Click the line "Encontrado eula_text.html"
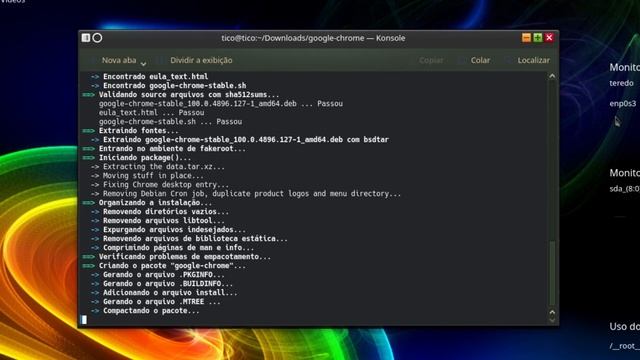The width and height of the screenshot is (640, 360). [x=156, y=77]
